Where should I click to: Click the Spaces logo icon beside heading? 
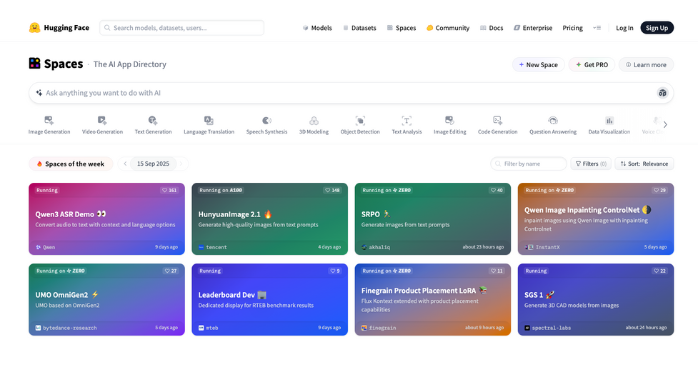click(34, 64)
